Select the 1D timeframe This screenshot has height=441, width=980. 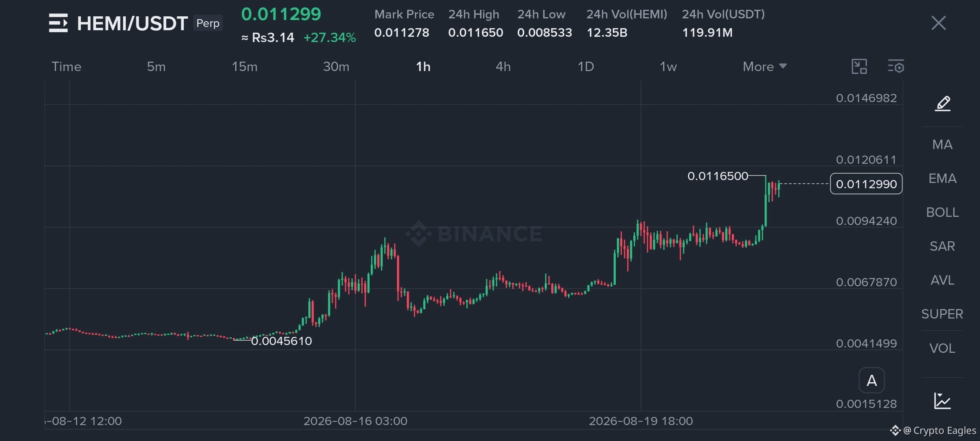586,67
